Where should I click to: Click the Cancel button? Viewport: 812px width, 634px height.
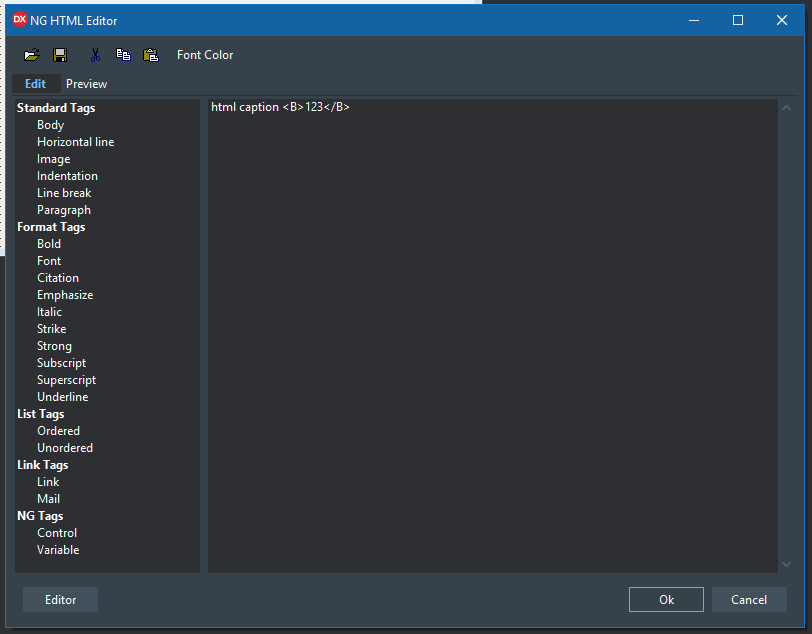coord(749,600)
